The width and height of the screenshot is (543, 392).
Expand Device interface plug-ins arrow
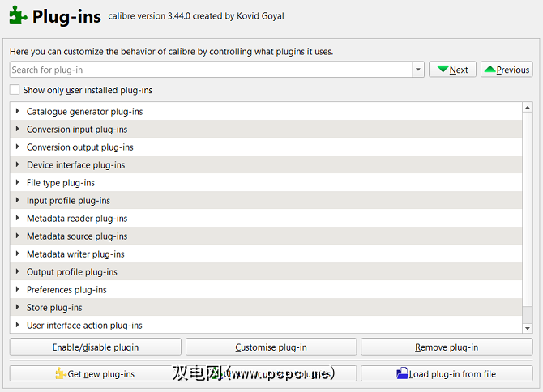[x=18, y=164]
